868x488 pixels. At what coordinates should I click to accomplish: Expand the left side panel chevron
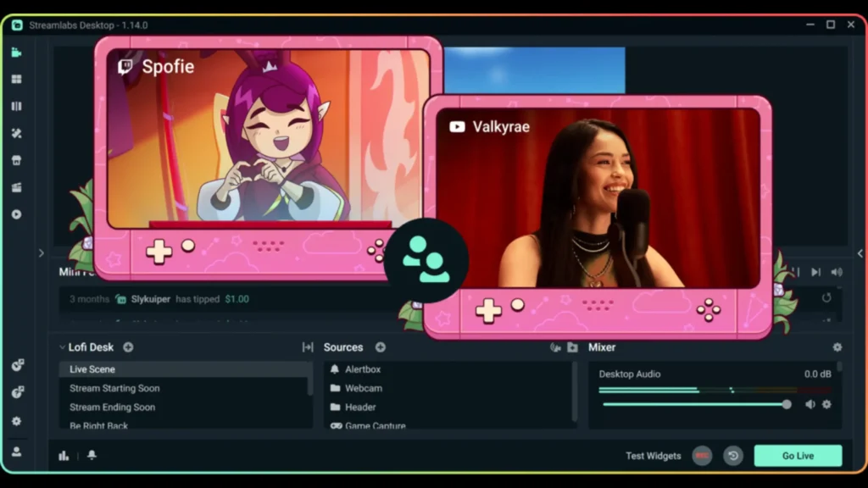pyautogui.click(x=41, y=252)
